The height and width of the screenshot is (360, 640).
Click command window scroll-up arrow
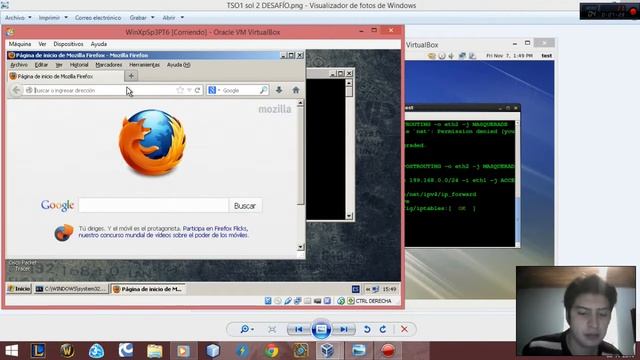pos(349,83)
